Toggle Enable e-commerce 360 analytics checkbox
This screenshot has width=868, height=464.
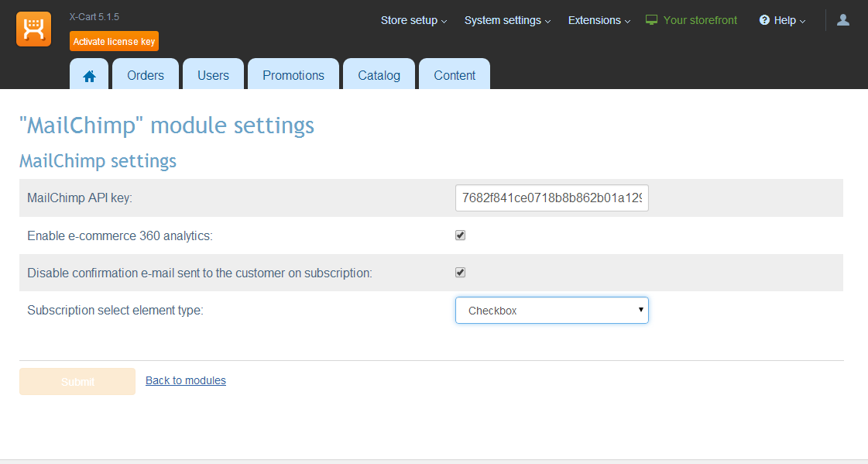460,235
